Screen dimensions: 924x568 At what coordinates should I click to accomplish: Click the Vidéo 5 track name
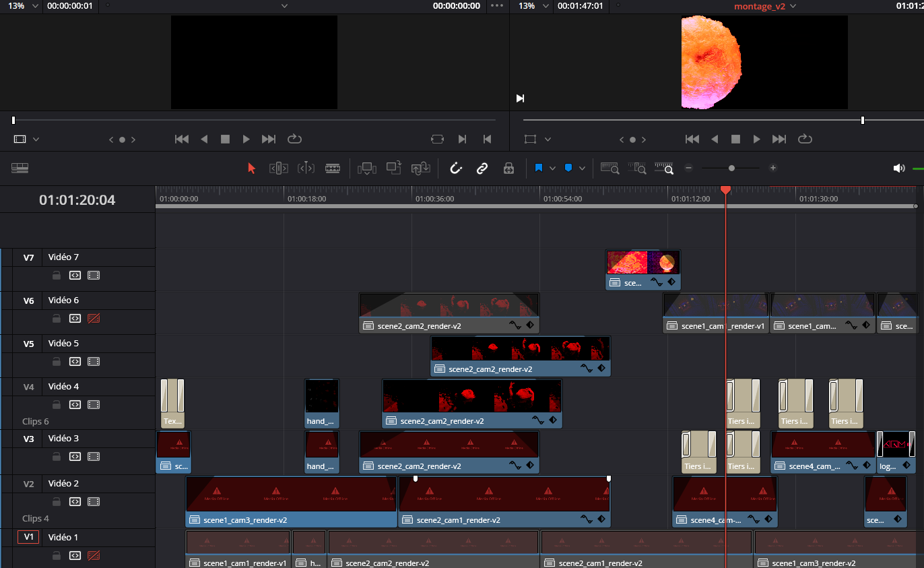click(63, 343)
